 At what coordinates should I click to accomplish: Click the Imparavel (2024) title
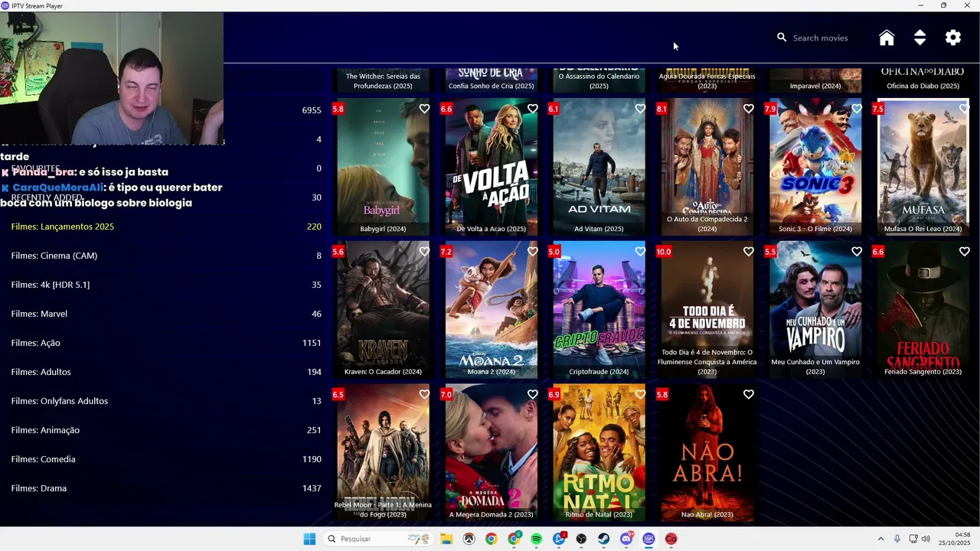[815, 86]
